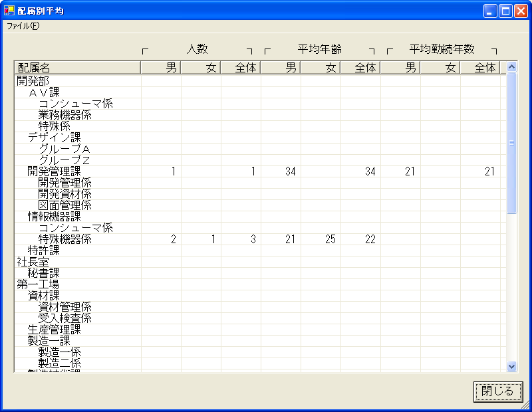Maximize the 配属別平均 window
The height and width of the screenshot is (412, 532).
505,11
